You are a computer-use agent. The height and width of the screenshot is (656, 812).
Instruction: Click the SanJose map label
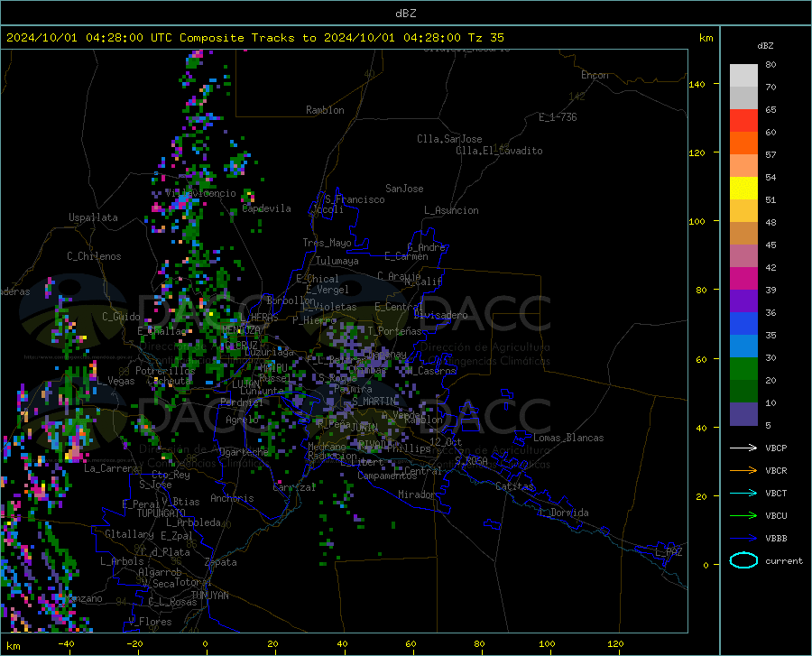(404, 189)
